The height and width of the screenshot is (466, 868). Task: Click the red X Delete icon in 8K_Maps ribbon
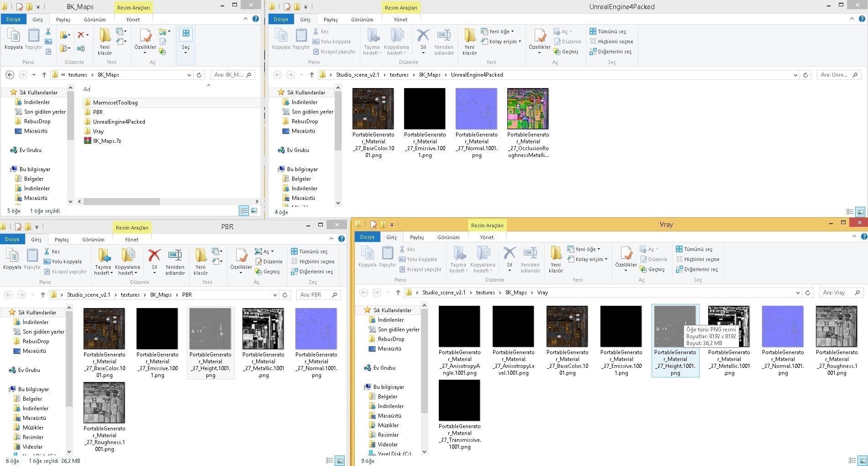tap(81, 35)
